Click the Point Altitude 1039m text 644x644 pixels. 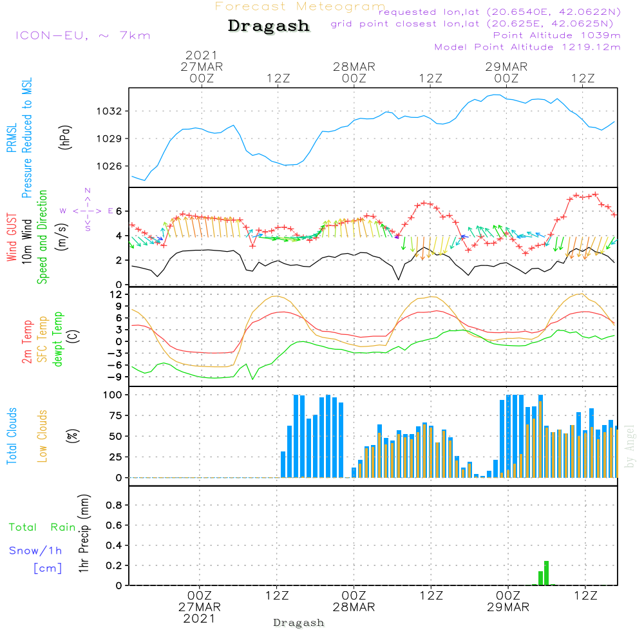tap(556, 35)
